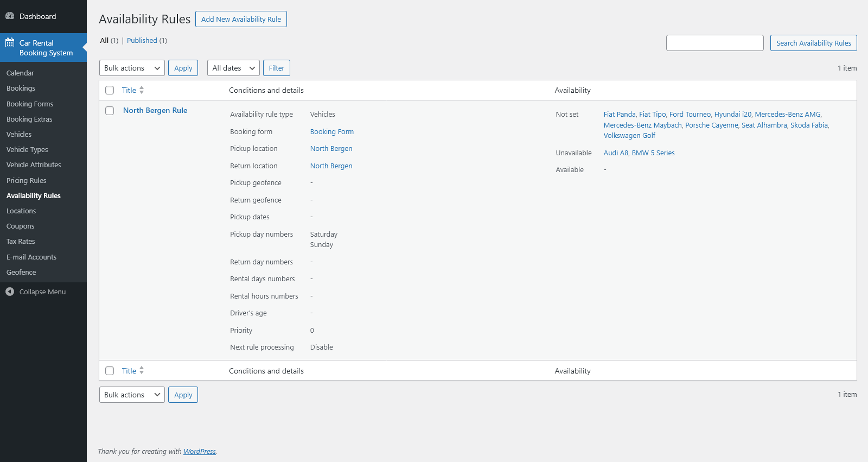This screenshot has width=868, height=462.
Task: Select the North Bergen Rule checkbox
Action: (110, 111)
